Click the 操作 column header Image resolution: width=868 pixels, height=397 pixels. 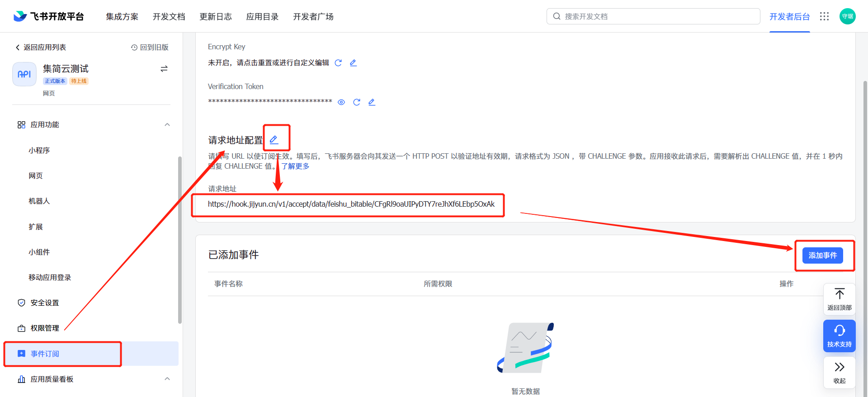pyautogui.click(x=787, y=284)
